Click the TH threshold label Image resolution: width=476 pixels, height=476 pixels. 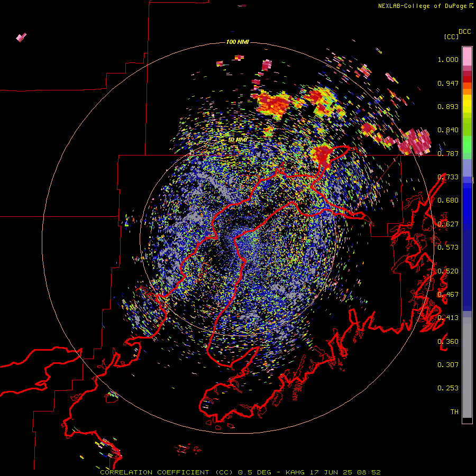tap(454, 412)
